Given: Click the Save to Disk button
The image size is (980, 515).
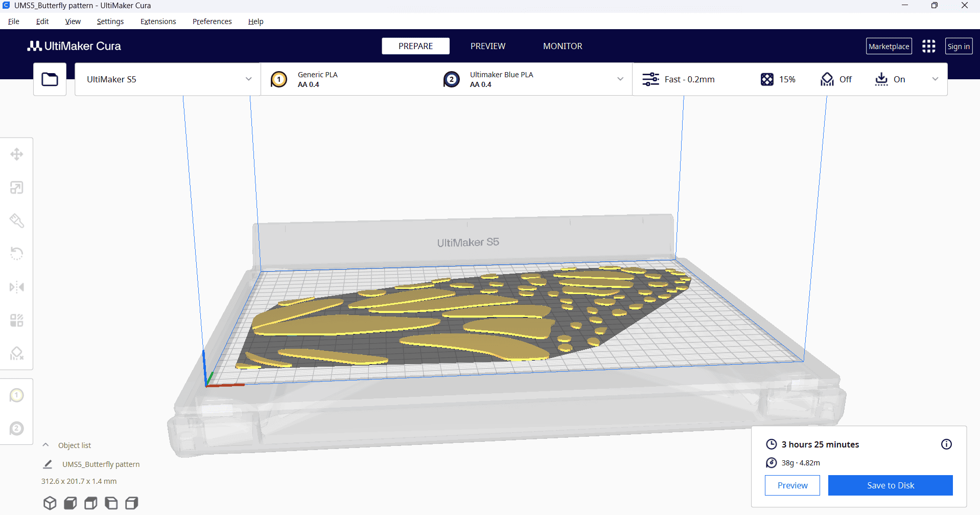Looking at the screenshot, I should click(890, 485).
